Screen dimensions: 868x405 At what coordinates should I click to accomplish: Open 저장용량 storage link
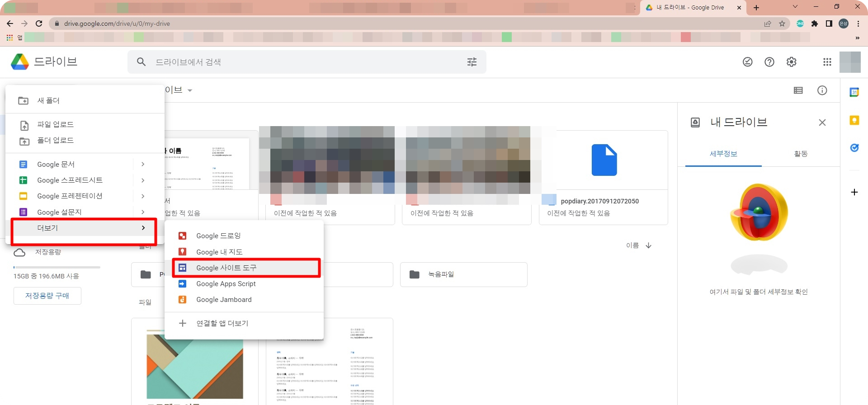click(48, 252)
